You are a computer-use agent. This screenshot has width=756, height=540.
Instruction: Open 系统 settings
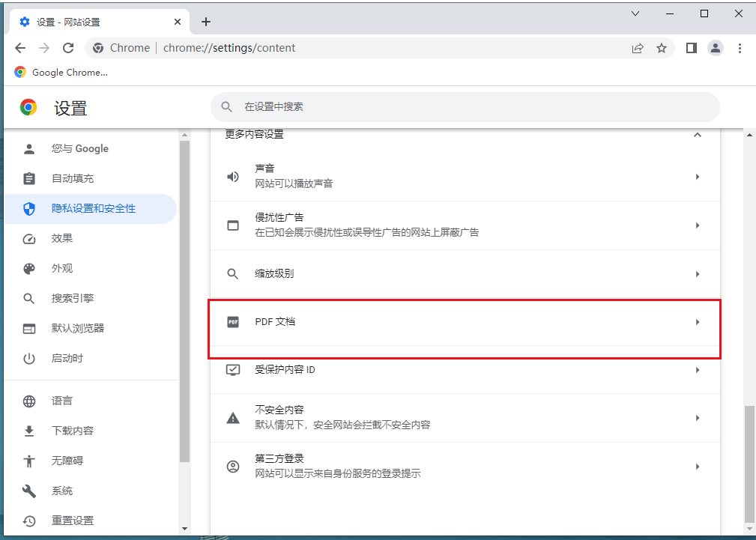pos(91,491)
